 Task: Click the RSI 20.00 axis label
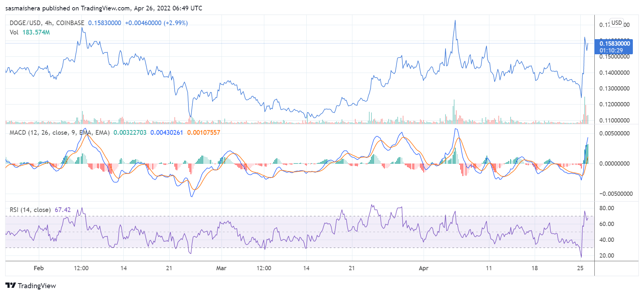pyautogui.click(x=607, y=255)
